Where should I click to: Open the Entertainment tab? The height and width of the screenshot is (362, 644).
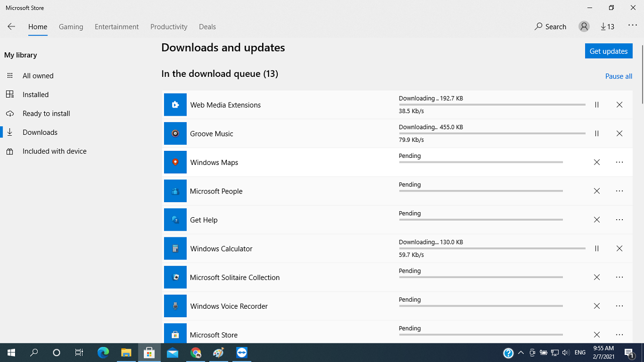117,27
